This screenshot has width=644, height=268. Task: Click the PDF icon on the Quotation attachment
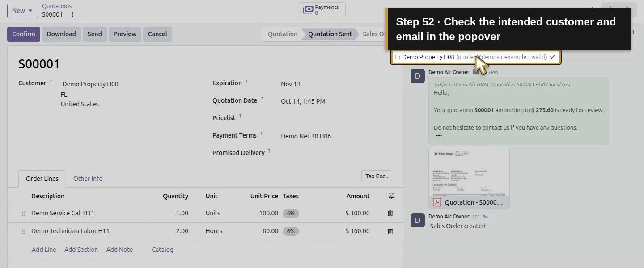437,202
